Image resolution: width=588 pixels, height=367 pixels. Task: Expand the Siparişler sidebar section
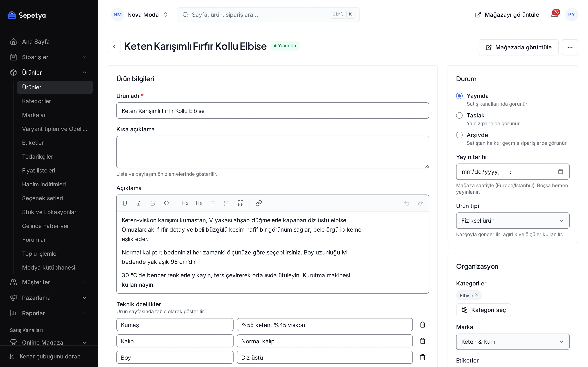pos(49,57)
